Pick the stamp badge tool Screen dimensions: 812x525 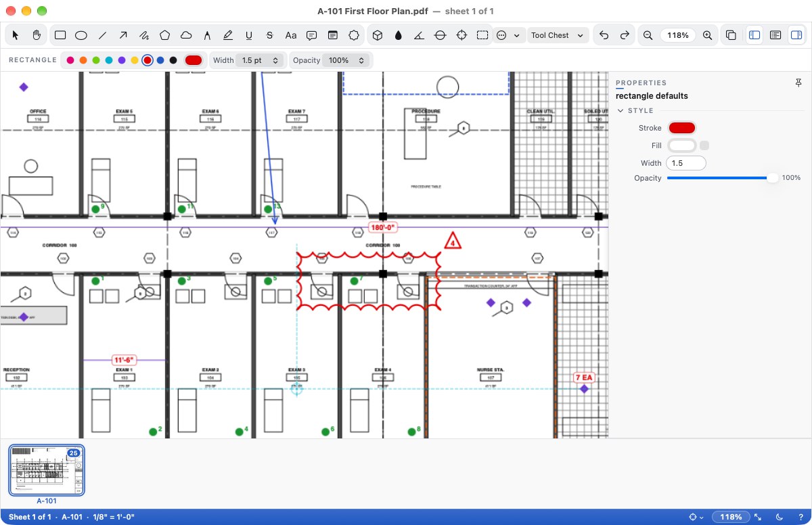click(x=354, y=35)
